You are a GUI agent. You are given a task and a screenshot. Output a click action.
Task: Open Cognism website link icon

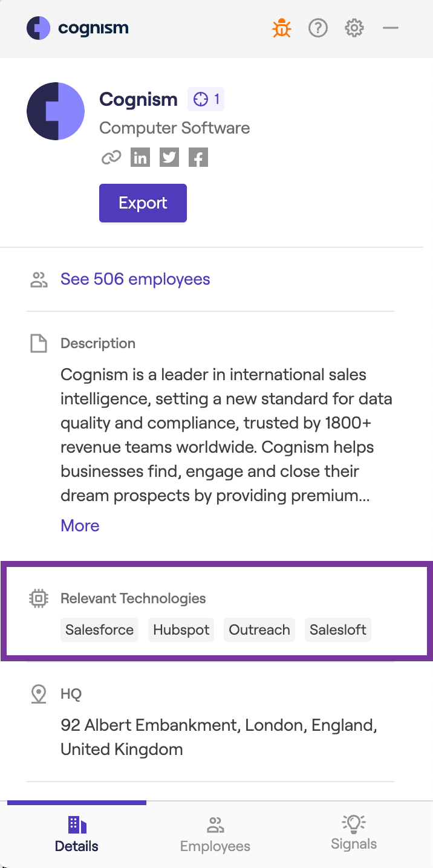tap(111, 158)
